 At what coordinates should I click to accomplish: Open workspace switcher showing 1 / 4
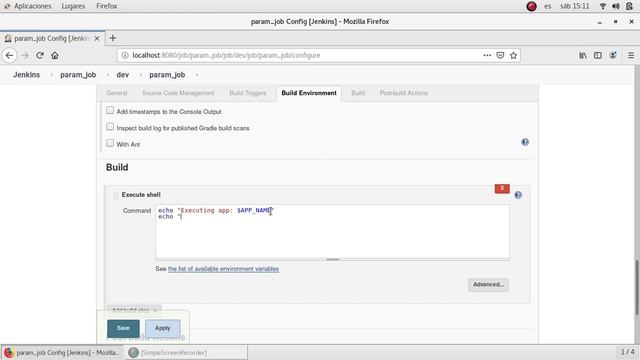click(x=627, y=352)
